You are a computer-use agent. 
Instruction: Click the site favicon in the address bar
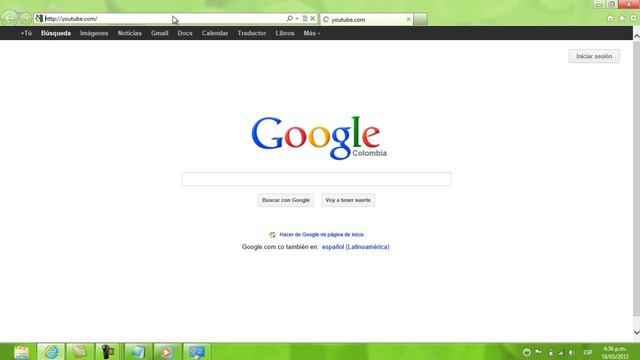(x=39, y=18)
